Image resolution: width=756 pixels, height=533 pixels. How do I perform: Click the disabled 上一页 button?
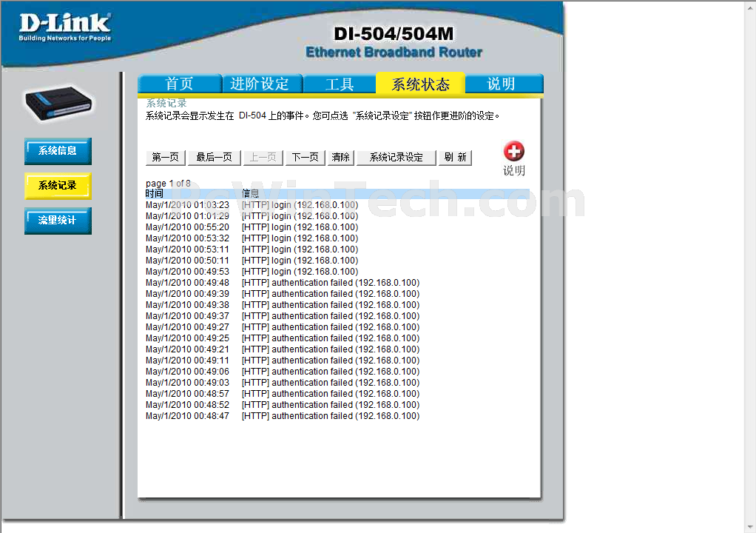pyautogui.click(x=263, y=157)
